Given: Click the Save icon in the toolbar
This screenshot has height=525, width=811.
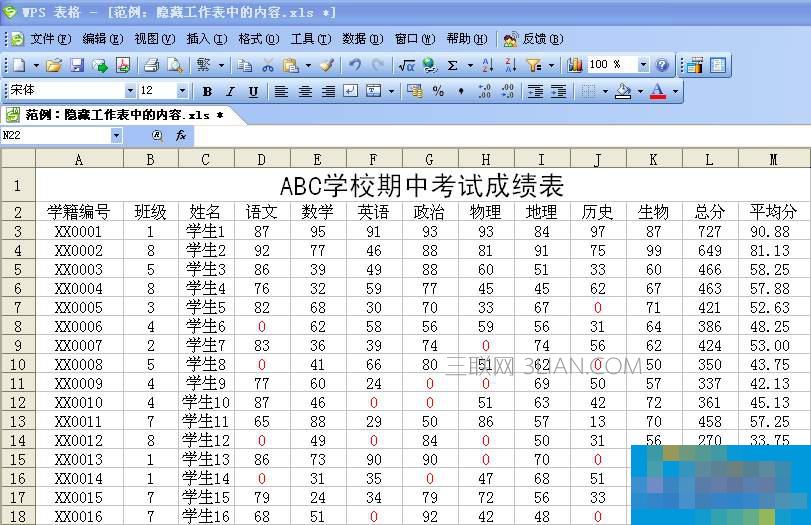Looking at the screenshot, I should (x=76, y=65).
